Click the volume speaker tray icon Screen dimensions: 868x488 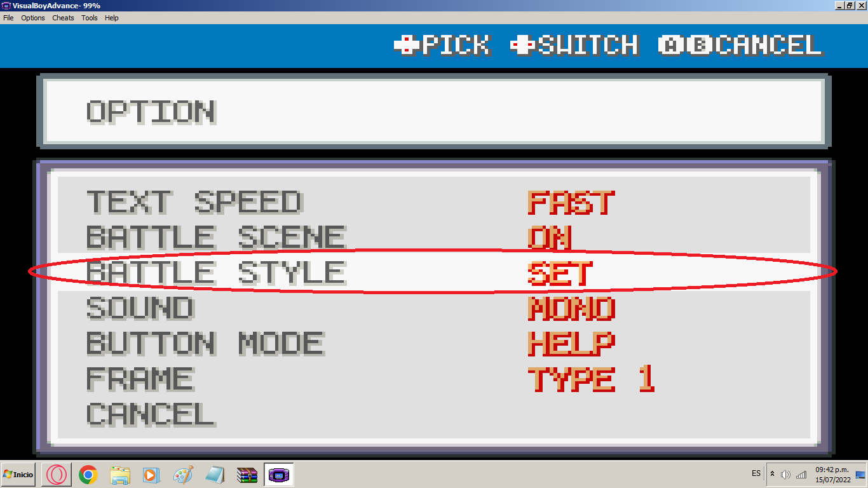click(785, 475)
